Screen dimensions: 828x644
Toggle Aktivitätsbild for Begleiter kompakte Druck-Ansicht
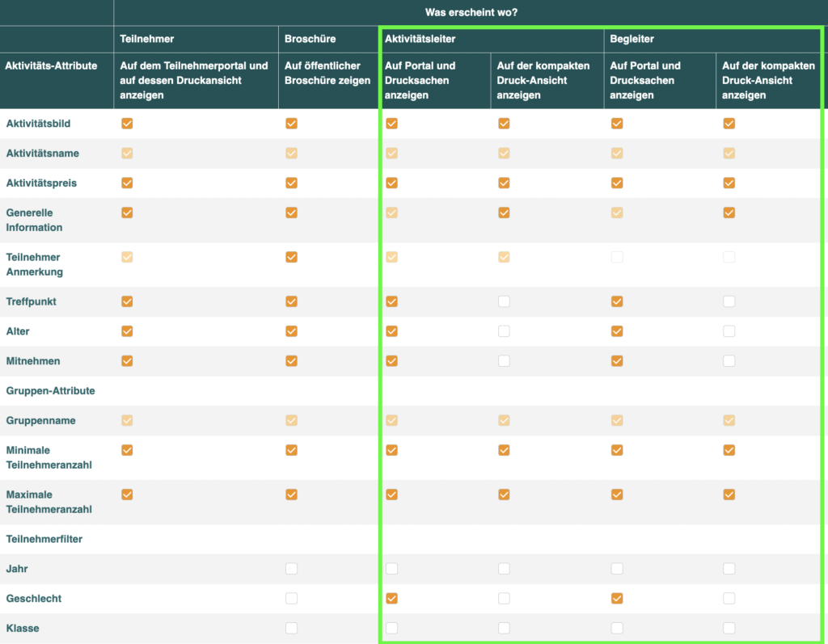729,124
